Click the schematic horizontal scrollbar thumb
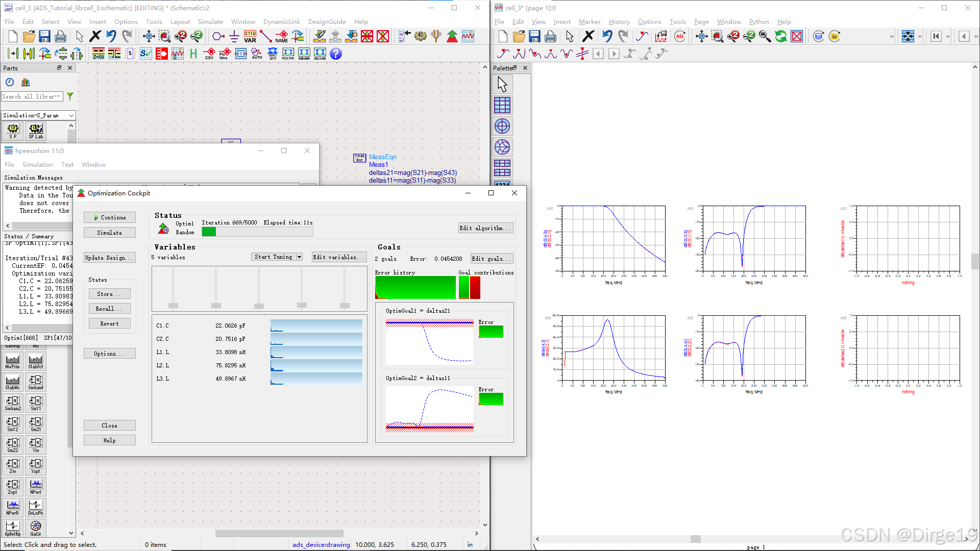This screenshot has width=980, height=551. 279,534
